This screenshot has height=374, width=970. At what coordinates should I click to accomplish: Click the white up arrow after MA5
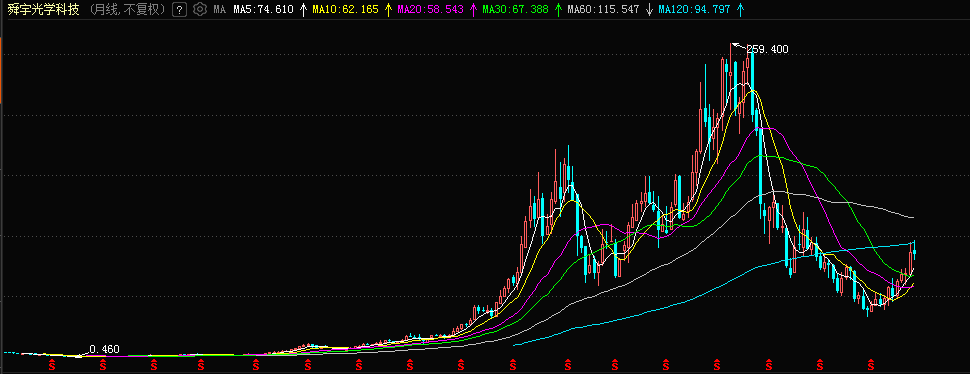click(x=303, y=9)
